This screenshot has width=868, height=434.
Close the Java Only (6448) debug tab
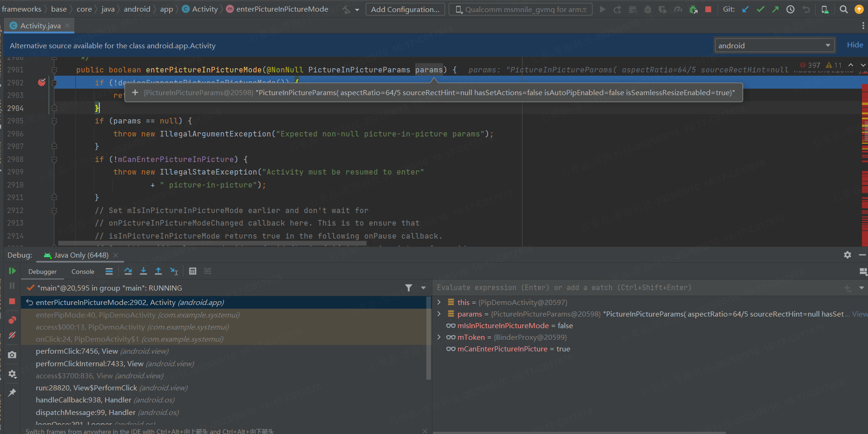coord(116,255)
